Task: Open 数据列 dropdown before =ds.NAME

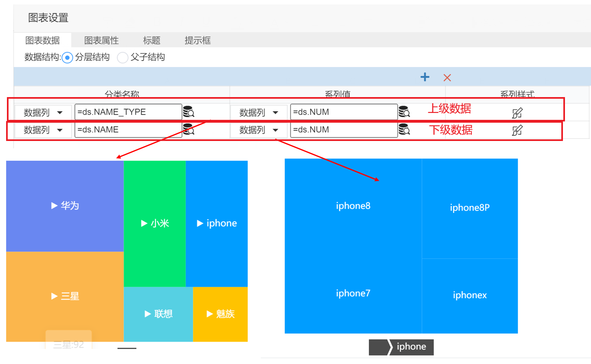Action: coord(43,130)
